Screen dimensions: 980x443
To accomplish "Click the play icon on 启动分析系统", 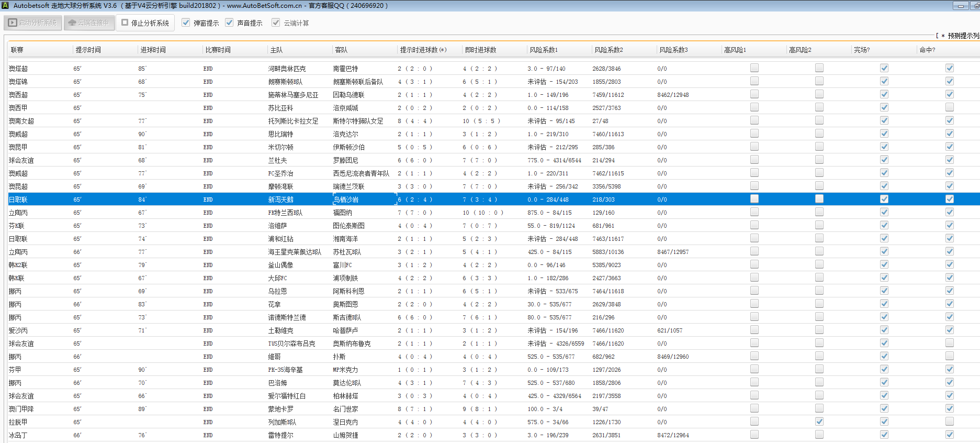I will tap(13, 23).
